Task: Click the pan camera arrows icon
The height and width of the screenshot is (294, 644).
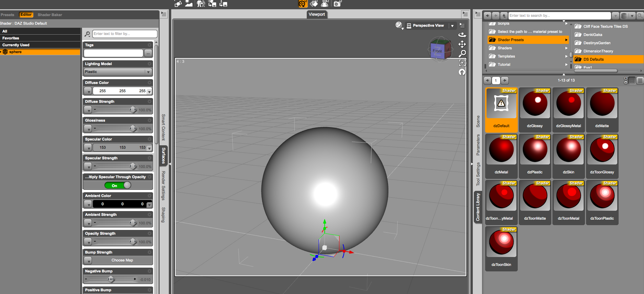Action: pos(462,44)
